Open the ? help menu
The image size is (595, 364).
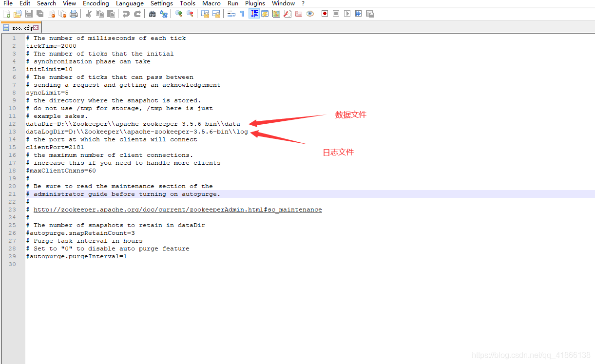pyautogui.click(x=303, y=3)
